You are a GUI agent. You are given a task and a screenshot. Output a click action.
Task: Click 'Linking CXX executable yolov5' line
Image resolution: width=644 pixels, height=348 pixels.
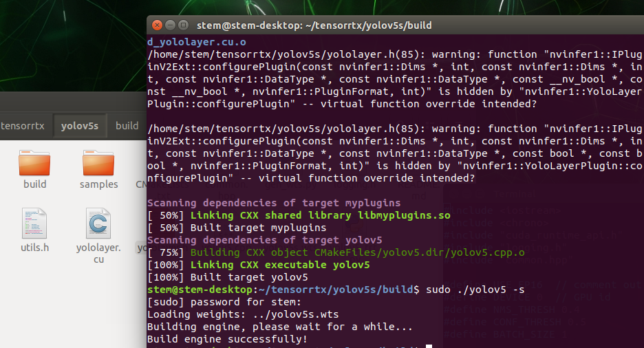coord(280,265)
